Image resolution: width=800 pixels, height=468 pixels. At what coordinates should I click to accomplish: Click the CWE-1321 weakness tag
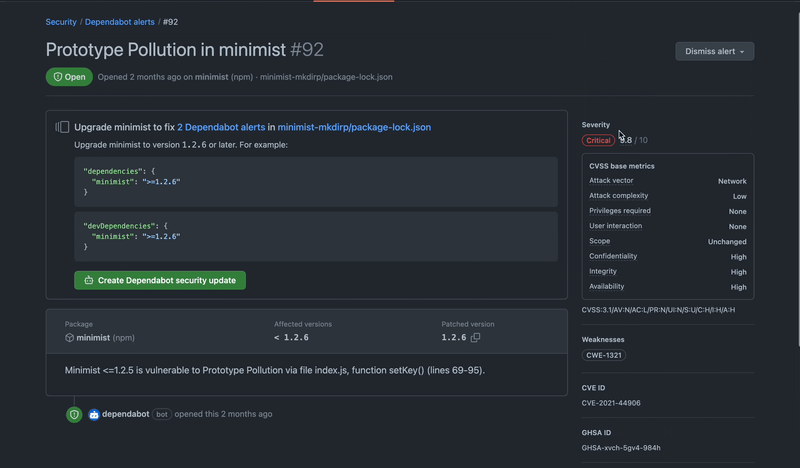pyautogui.click(x=604, y=355)
